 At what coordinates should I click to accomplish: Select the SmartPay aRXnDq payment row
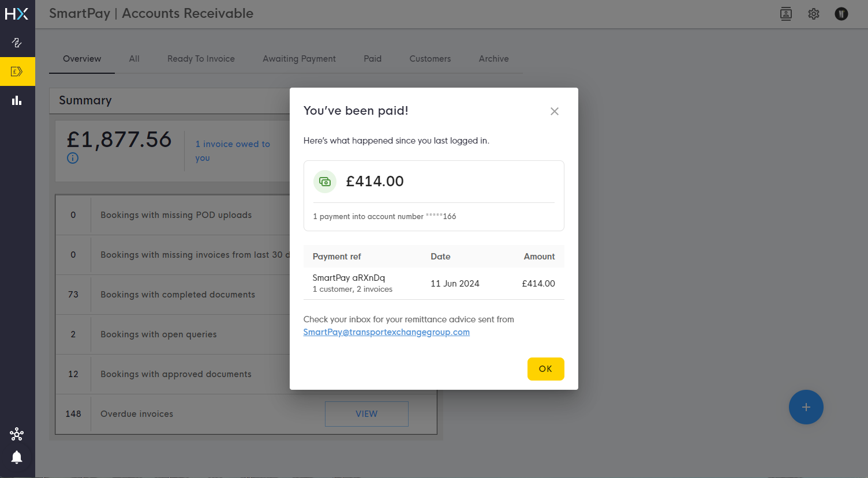click(x=433, y=283)
